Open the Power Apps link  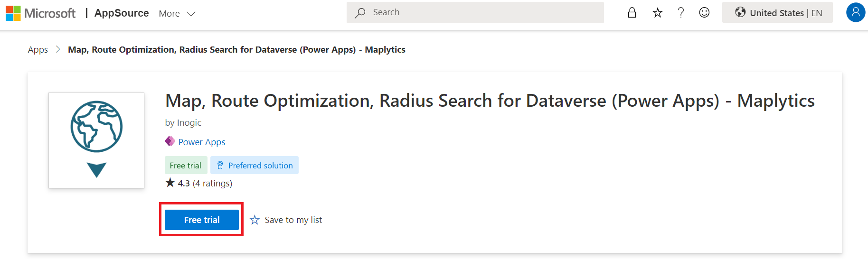click(x=202, y=142)
